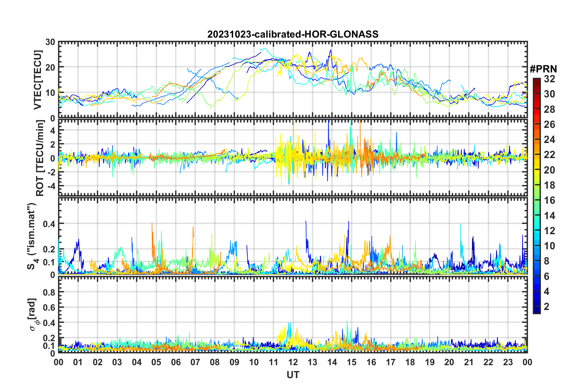Click UT hour tick label "15"
586x392 pixels.
pos(352,362)
